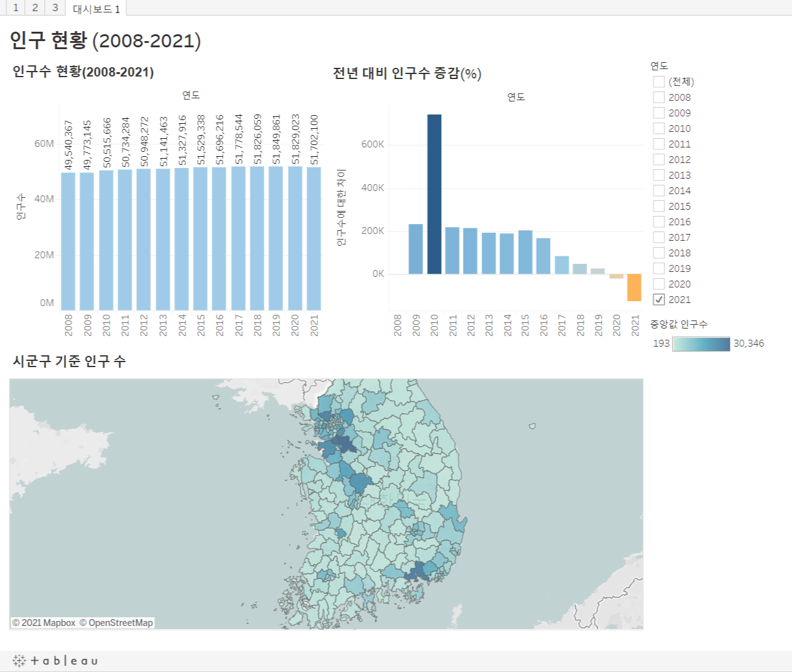Click the 2019 population bar 51,849,861
This screenshot has height=672, width=792.
coord(276,238)
